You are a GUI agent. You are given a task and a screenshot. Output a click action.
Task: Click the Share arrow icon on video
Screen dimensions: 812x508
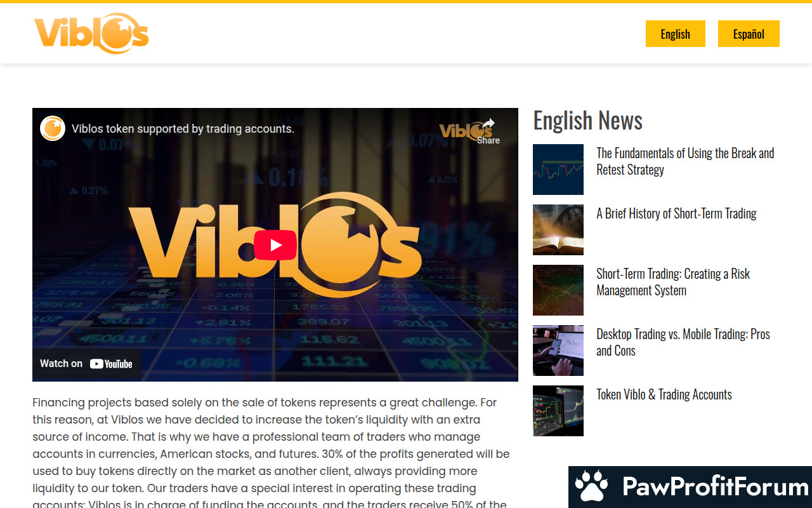(x=488, y=126)
